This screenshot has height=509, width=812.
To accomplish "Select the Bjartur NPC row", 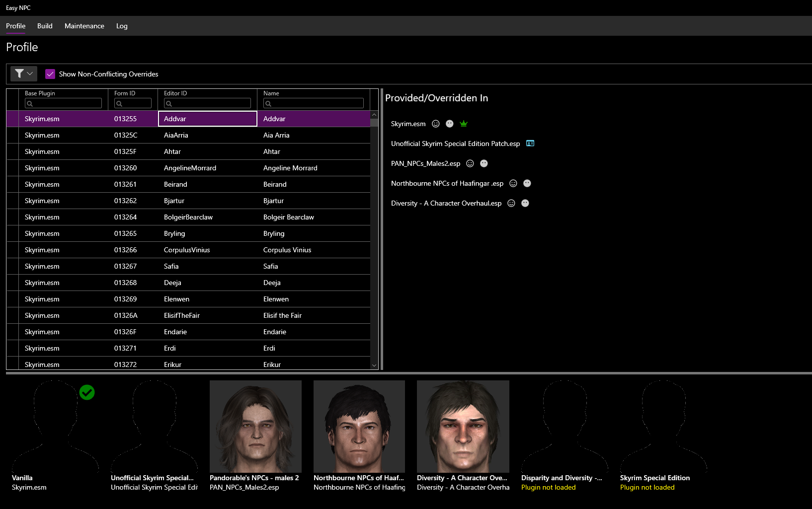I will tap(188, 201).
